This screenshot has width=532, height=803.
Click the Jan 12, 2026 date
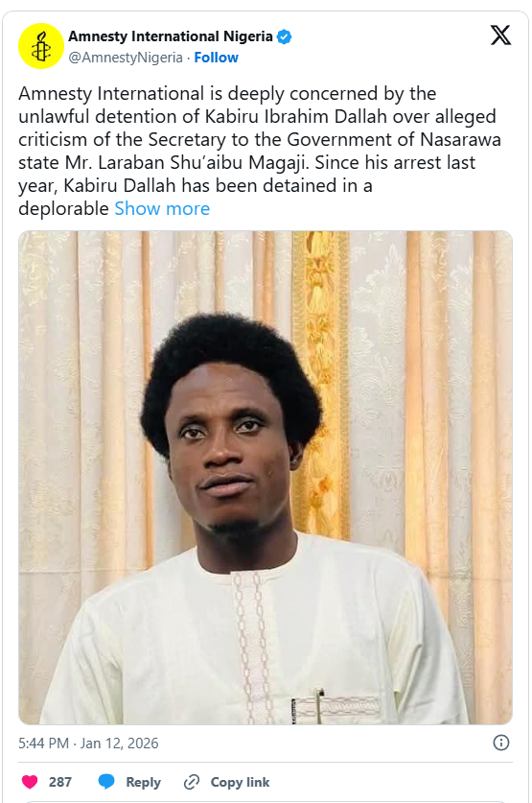click(119, 744)
